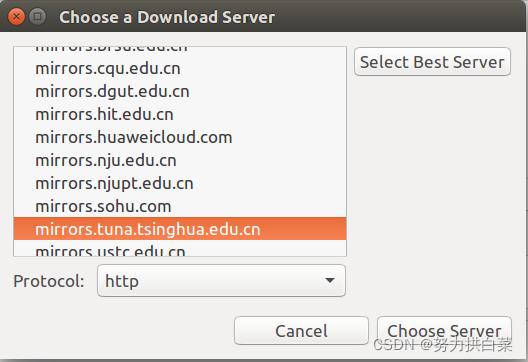Screen dimensions: 528x362
Task: Confirm with Choose Server button
Action: click(x=444, y=331)
